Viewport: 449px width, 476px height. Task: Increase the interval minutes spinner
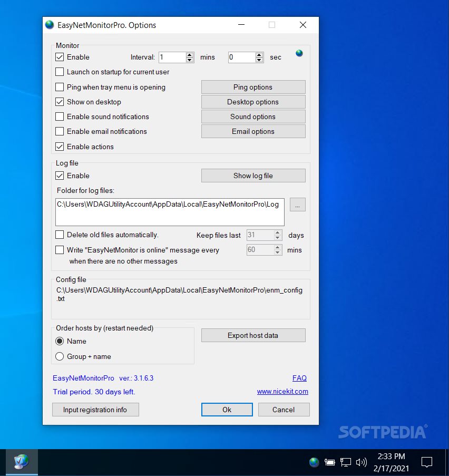click(x=190, y=55)
